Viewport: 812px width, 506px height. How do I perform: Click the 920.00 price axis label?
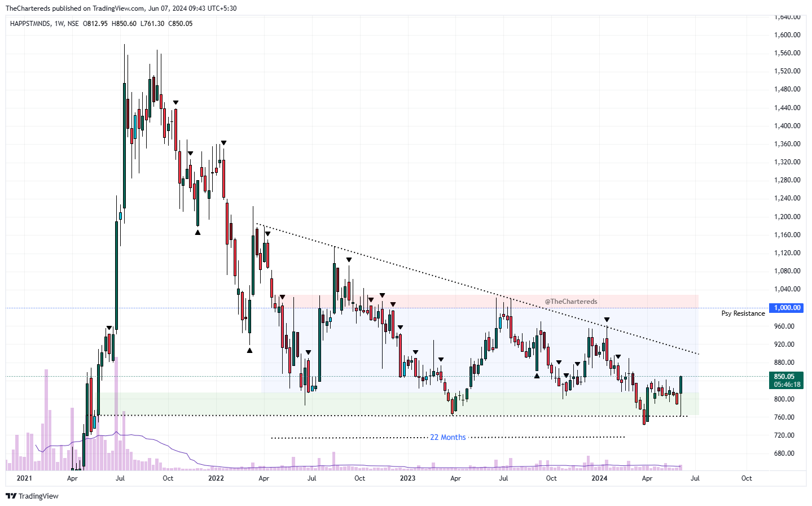click(x=784, y=344)
